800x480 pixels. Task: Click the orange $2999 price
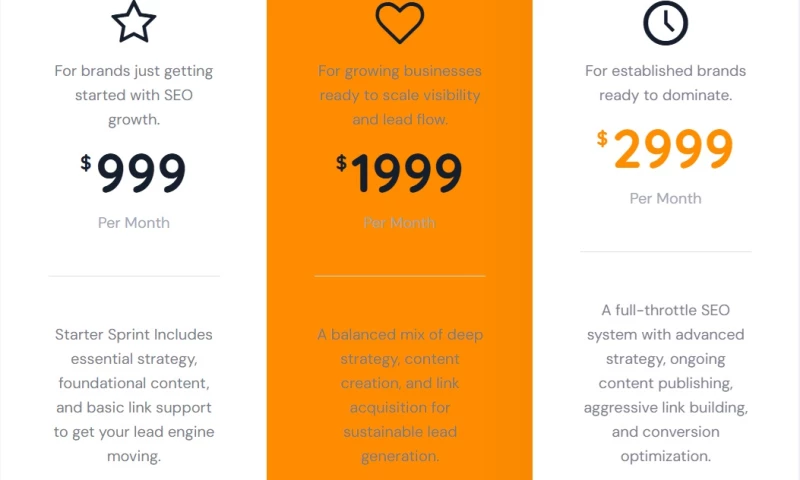[673, 149]
